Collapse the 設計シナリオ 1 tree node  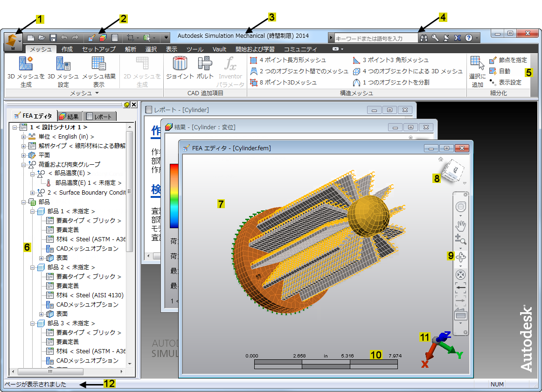tap(14, 127)
